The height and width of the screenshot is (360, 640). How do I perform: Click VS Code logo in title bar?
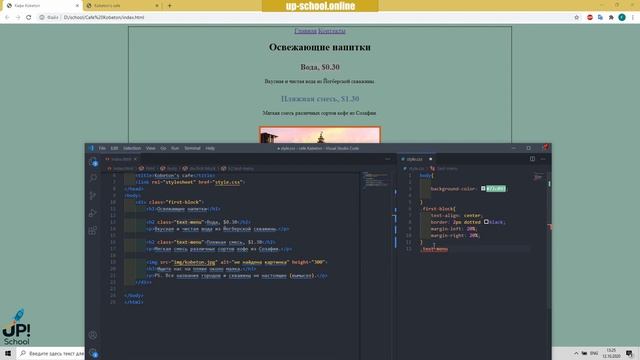(91, 148)
